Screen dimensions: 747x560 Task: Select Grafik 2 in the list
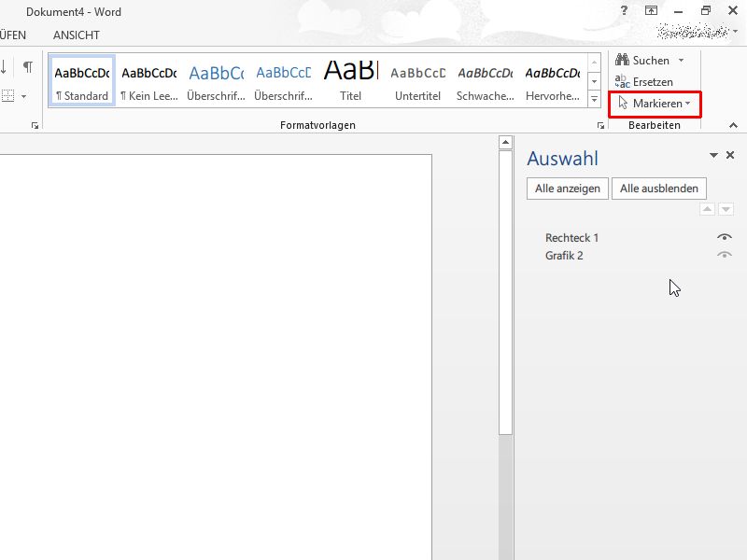pos(564,256)
